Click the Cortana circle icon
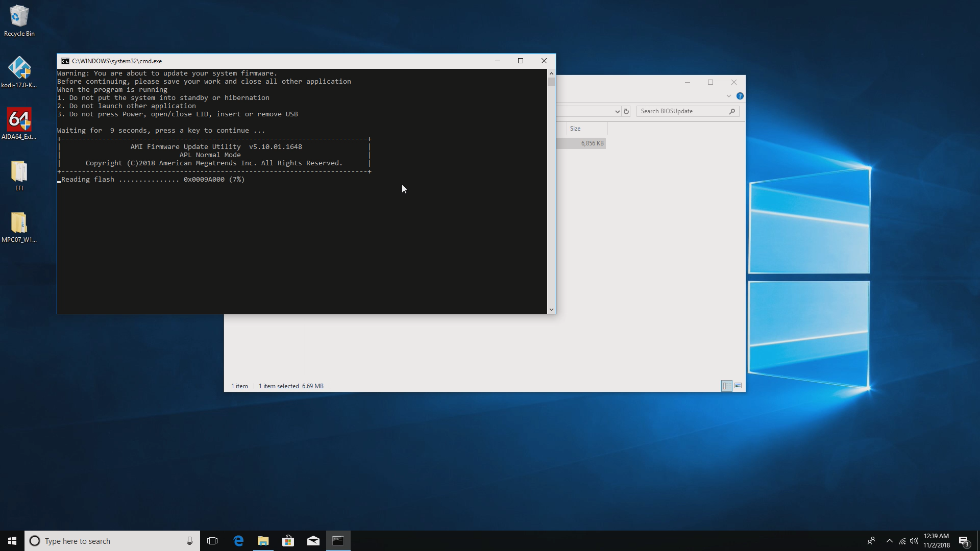Image resolution: width=980 pixels, height=551 pixels. (x=35, y=541)
